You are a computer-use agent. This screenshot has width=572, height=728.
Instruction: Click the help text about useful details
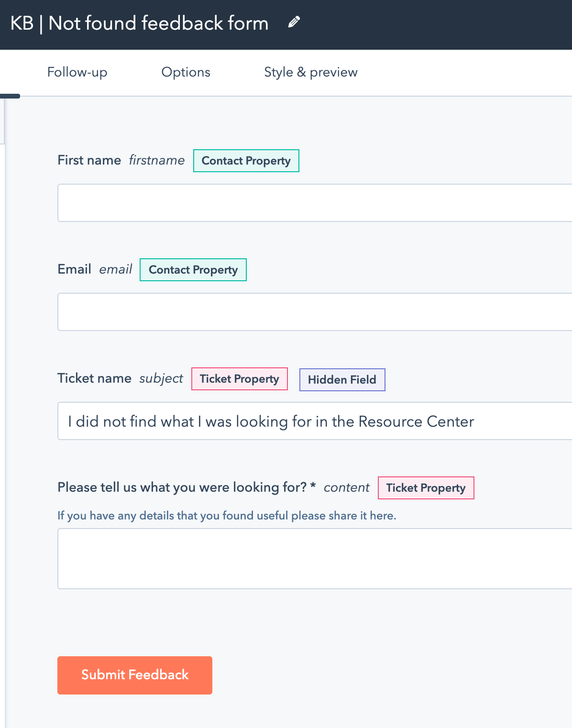coord(227,516)
